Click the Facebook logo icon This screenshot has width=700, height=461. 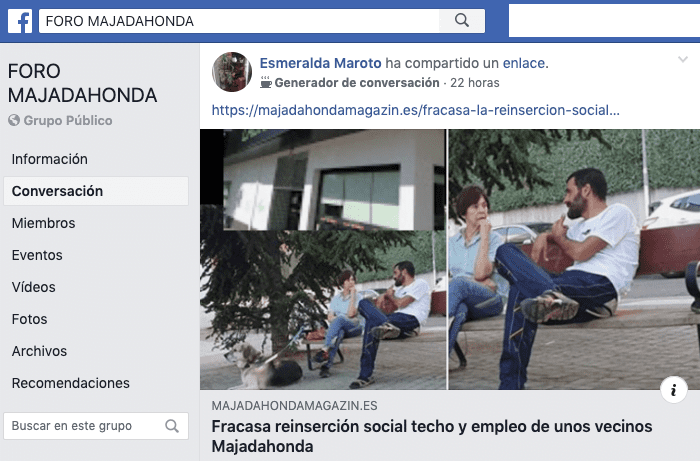coord(20,21)
